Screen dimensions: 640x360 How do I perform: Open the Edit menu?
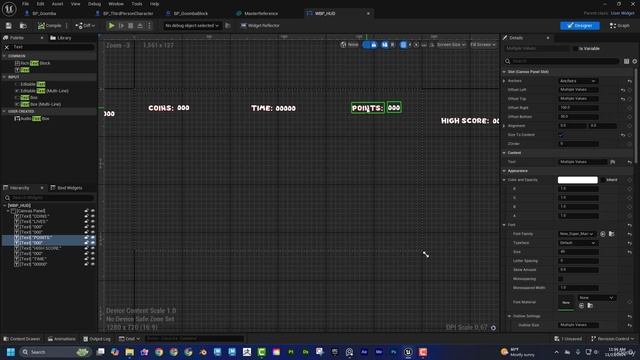[x=40, y=4]
